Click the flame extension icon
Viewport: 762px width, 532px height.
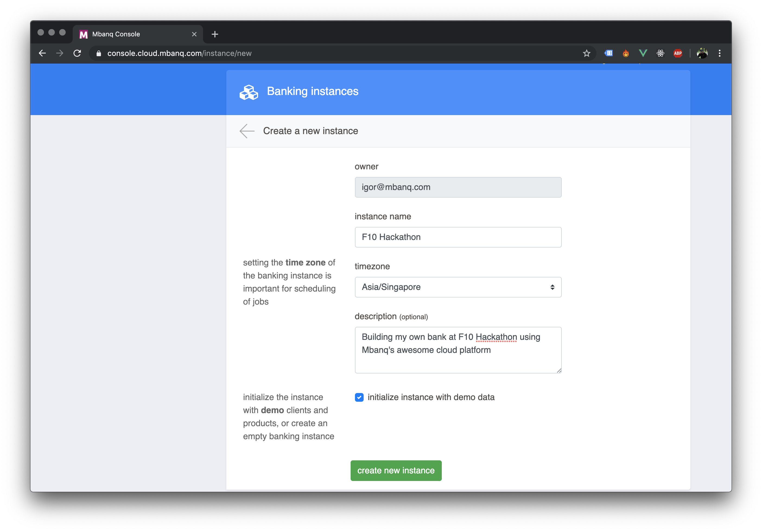point(626,53)
